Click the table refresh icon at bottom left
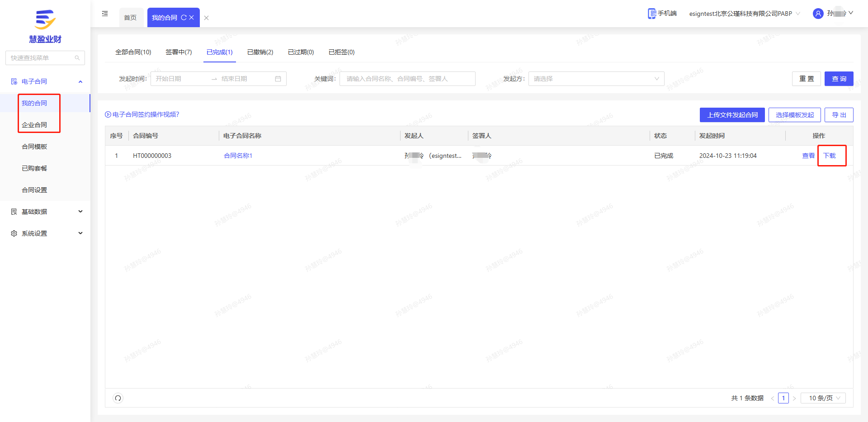Screen dimensions: 868x422 click(x=118, y=398)
